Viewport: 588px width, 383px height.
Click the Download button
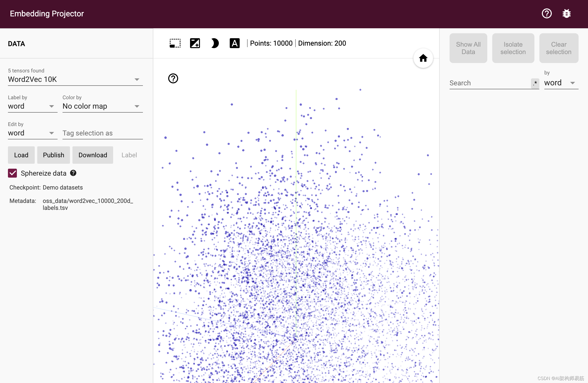(x=93, y=155)
